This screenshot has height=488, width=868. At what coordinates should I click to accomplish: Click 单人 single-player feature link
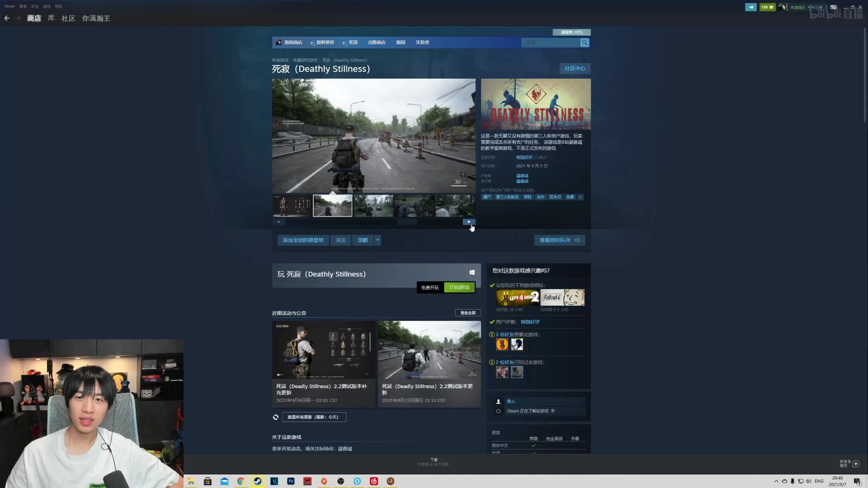tap(511, 401)
